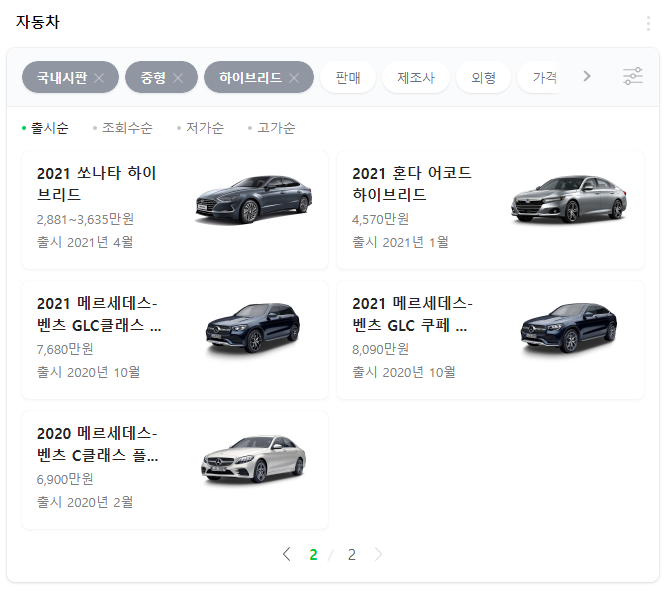Click the 4,570만원 price text
Screen dimensions: 665x595
pos(380,219)
